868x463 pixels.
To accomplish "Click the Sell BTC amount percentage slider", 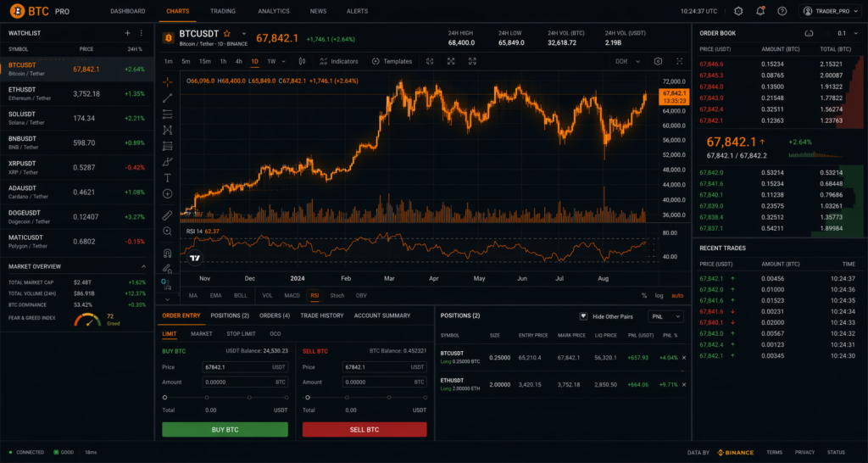I will coord(366,398).
